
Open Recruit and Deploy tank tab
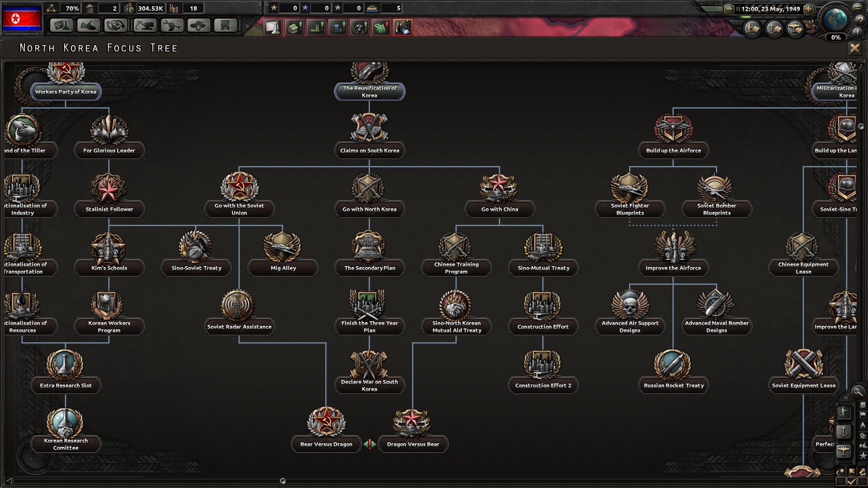pyautogui.click(x=199, y=26)
